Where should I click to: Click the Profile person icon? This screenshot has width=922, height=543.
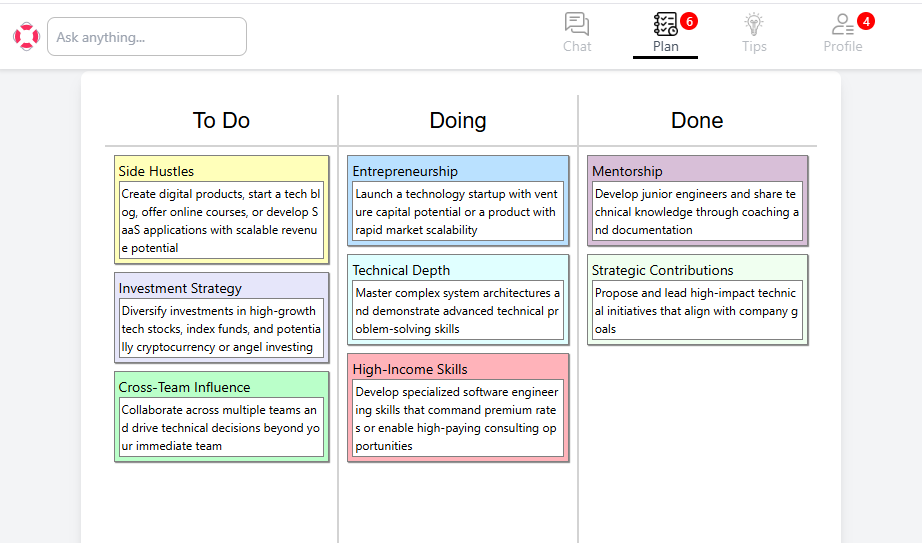[843, 24]
